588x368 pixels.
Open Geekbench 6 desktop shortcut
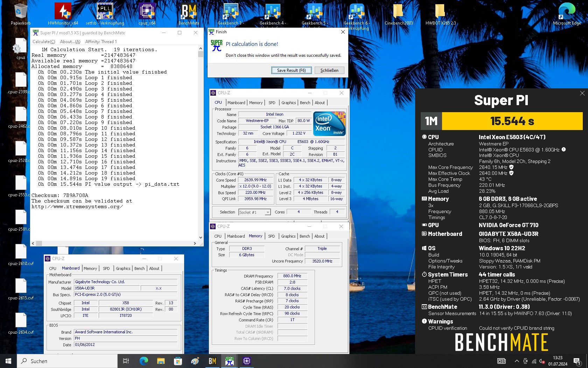pyautogui.click(x=357, y=16)
